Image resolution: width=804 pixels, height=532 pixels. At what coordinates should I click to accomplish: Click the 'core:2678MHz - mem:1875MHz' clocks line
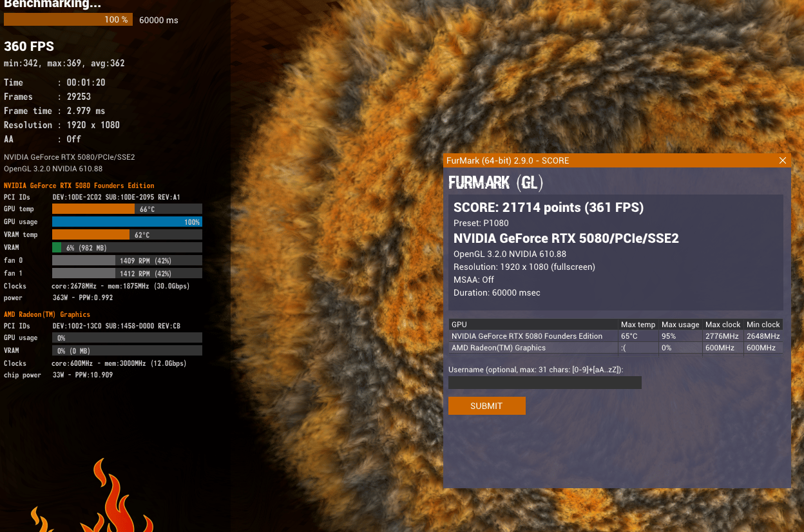[120, 286]
